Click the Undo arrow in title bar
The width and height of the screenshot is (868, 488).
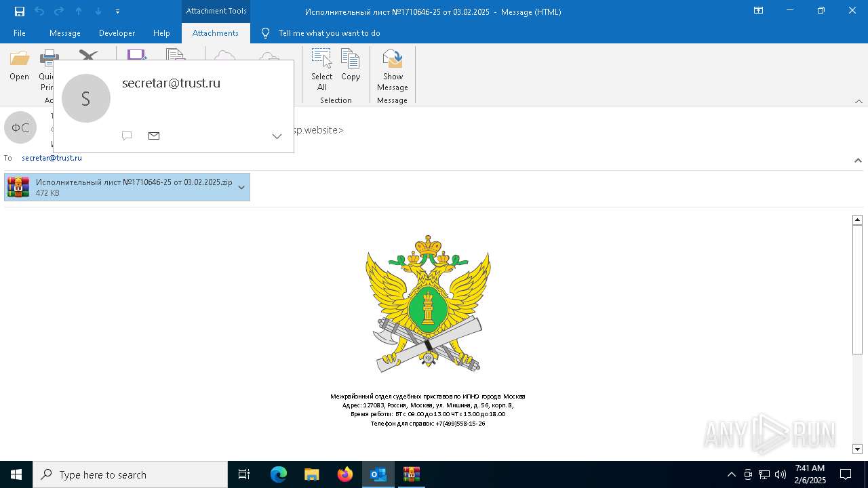pos(39,11)
